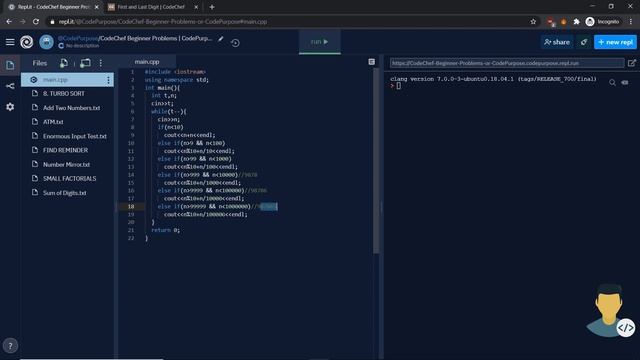This screenshot has width=640, height=360.
Task: Switch to main.cpp editor tab
Action: coord(147,62)
